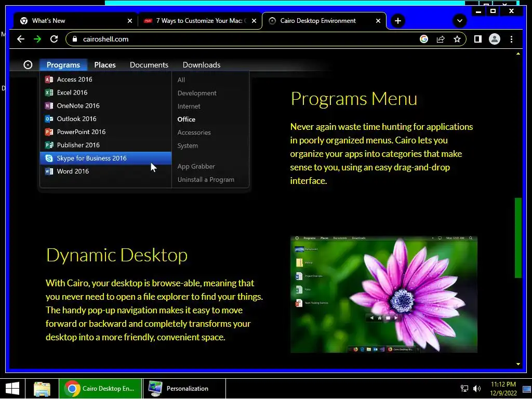This screenshot has height=399, width=532.
Task: Click the Cairo circle logo icon
Action: point(28,64)
